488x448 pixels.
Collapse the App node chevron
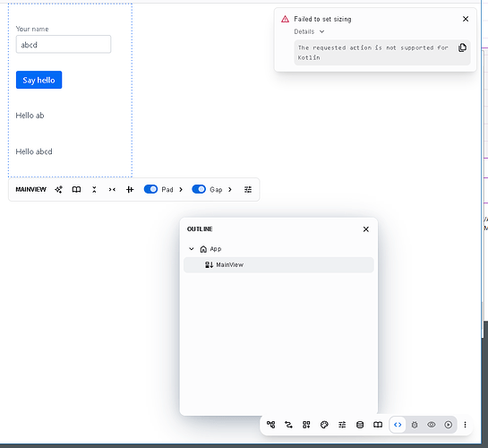click(x=192, y=249)
